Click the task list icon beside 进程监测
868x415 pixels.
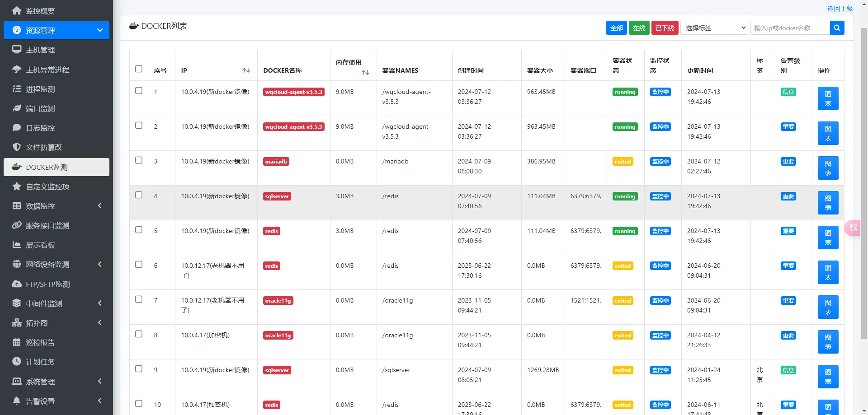point(17,89)
